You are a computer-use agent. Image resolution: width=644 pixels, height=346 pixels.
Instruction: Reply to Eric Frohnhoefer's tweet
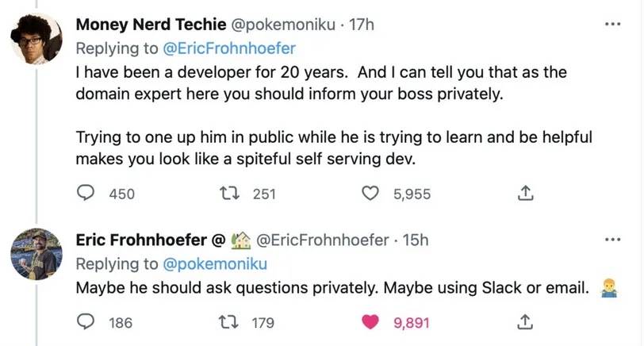pyautogui.click(x=87, y=321)
